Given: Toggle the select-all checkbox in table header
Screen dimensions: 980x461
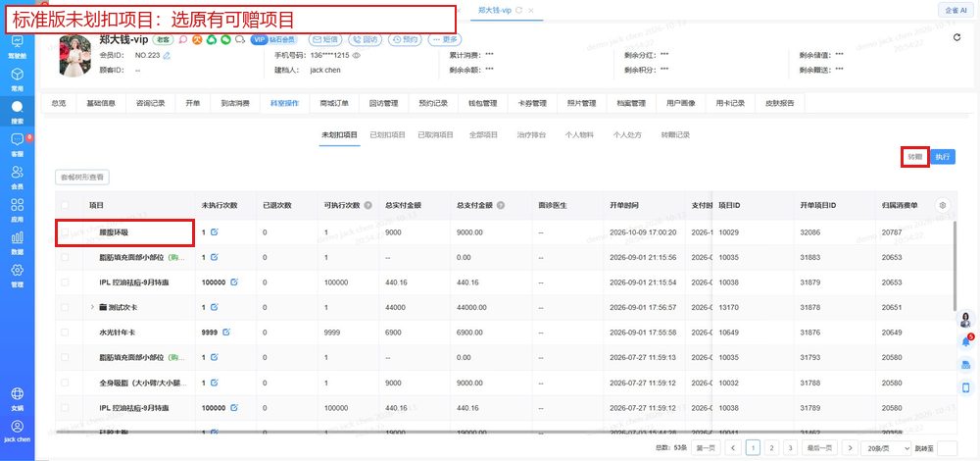Looking at the screenshot, I should click(65, 205).
